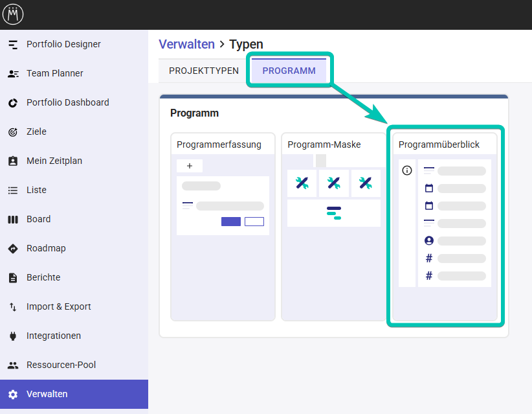532x414 pixels.
Task: Click the crown logo in top bar
Action: (x=13, y=14)
